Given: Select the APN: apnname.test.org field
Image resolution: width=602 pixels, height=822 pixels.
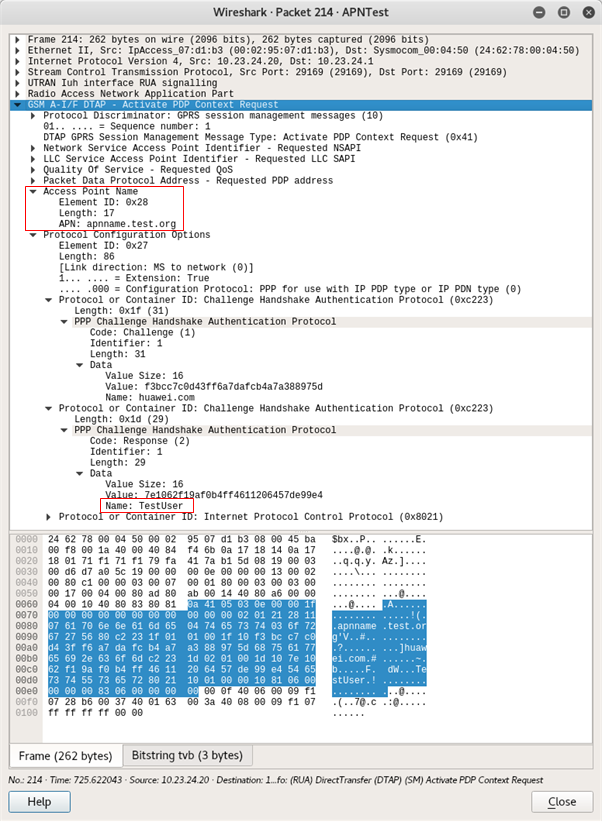Looking at the screenshot, I should click(119, 224).
